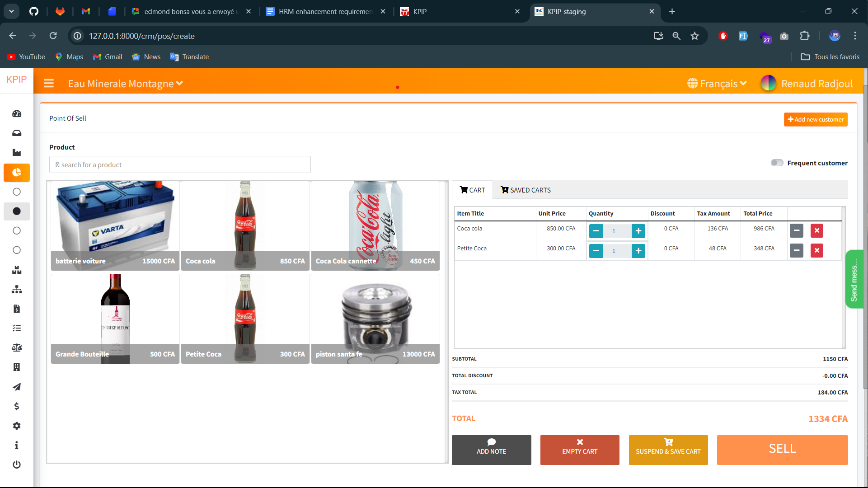868x488 pixels.
Task: Open the inbox tray icon in sidebar
Action: tap(17, 133)
